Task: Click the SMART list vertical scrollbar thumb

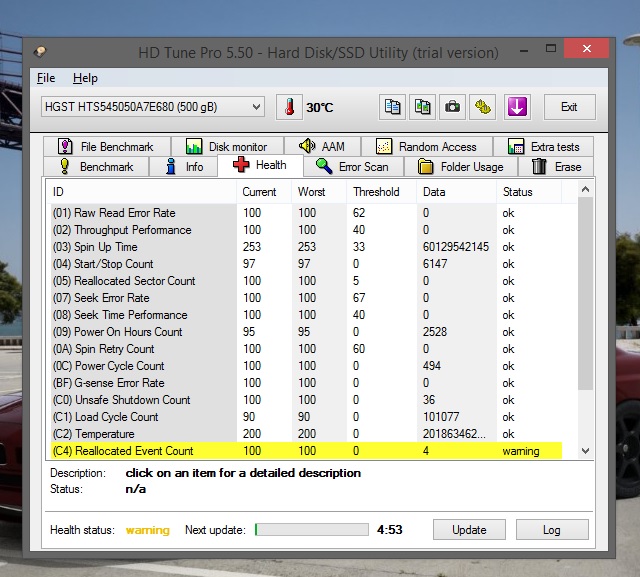Action: tap(585, 293)
